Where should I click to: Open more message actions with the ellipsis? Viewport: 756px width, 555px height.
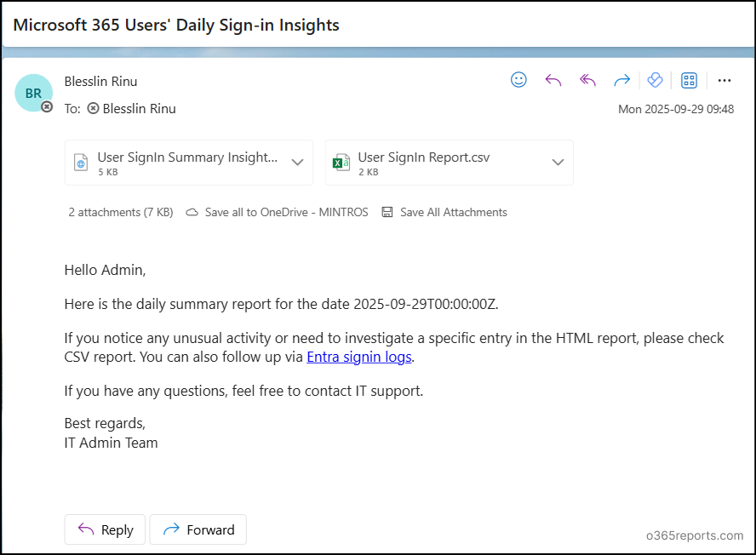pyautogui.click(x=724, y=79)
